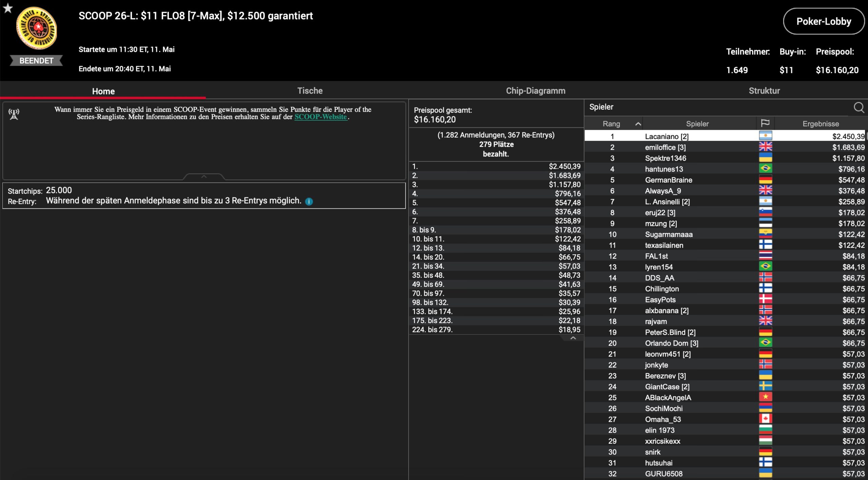Sort by Ergebnisse column header
The width and height of the screenshot is (868, 480).
click(820, 124)
